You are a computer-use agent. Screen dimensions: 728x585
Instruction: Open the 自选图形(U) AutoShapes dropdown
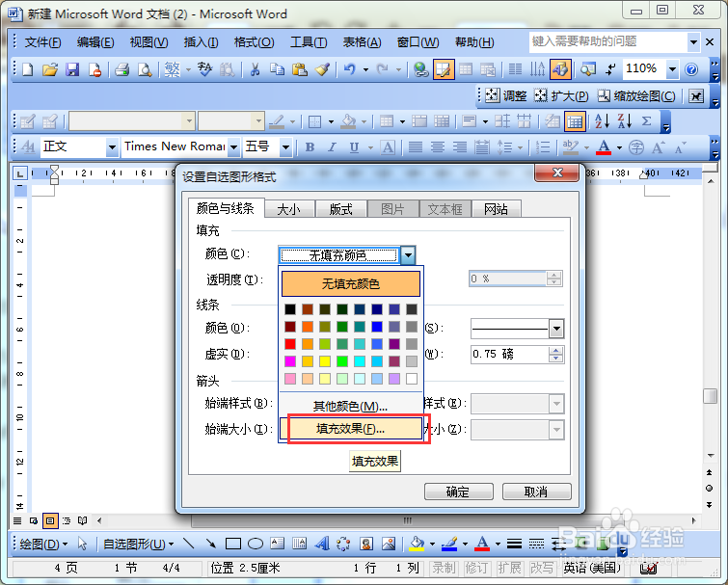pyautogui.click(x=138, y=544)
